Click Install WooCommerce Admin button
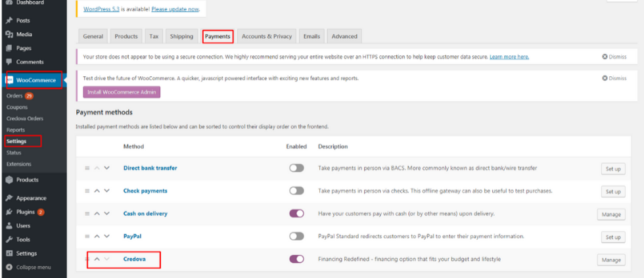This screenshot has width=644, height=278. coord(122,93)
